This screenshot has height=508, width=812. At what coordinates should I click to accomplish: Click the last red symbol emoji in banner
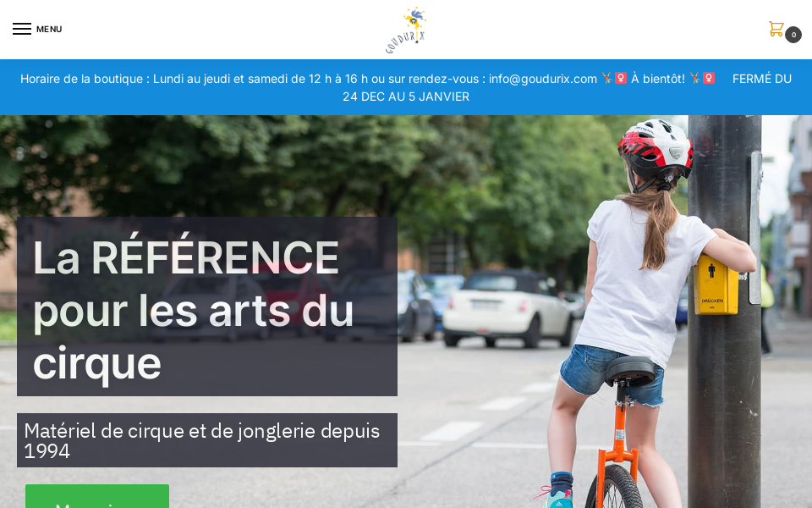[x=709, y=78]
